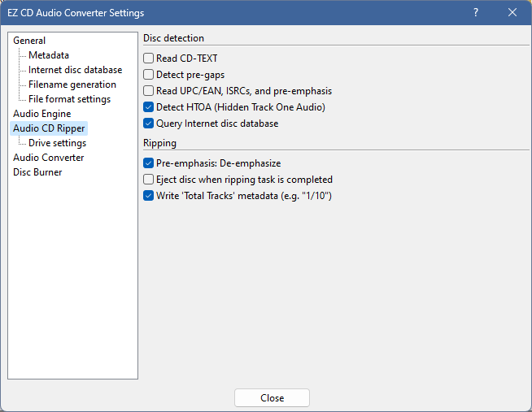Image resolution: width=532 pixels, height=412 pixels.
Task: Open the Audio Engine section
Action: [x=41, y=114]
